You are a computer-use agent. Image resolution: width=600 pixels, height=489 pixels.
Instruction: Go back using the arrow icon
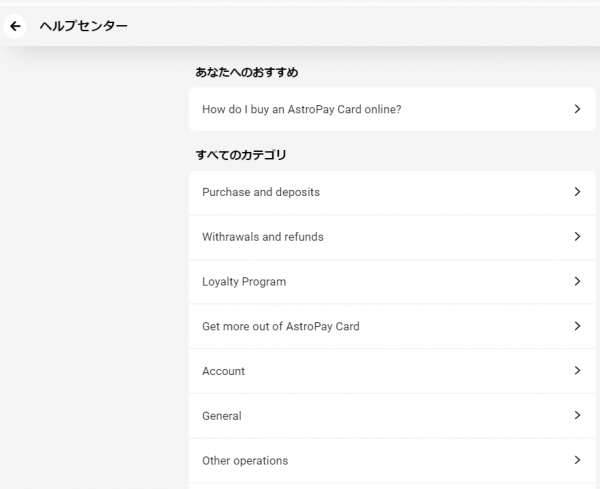pos(15,26)
